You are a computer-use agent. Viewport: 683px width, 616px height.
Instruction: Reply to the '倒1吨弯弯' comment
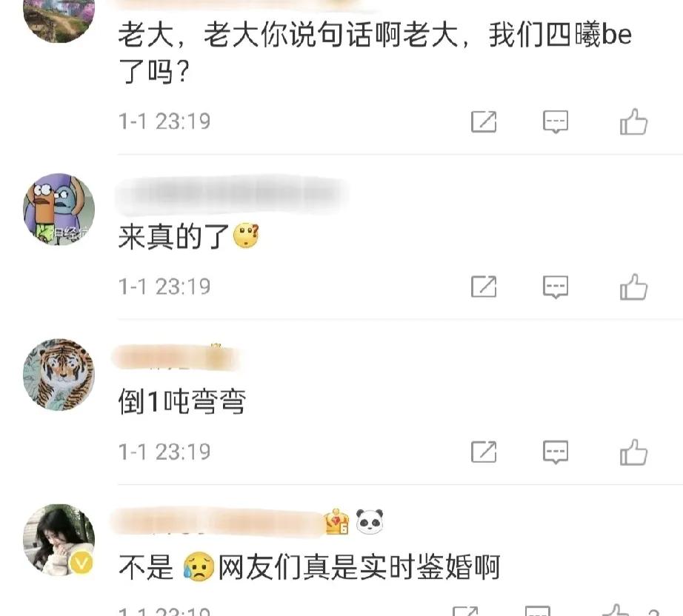(x=556, y=452)
